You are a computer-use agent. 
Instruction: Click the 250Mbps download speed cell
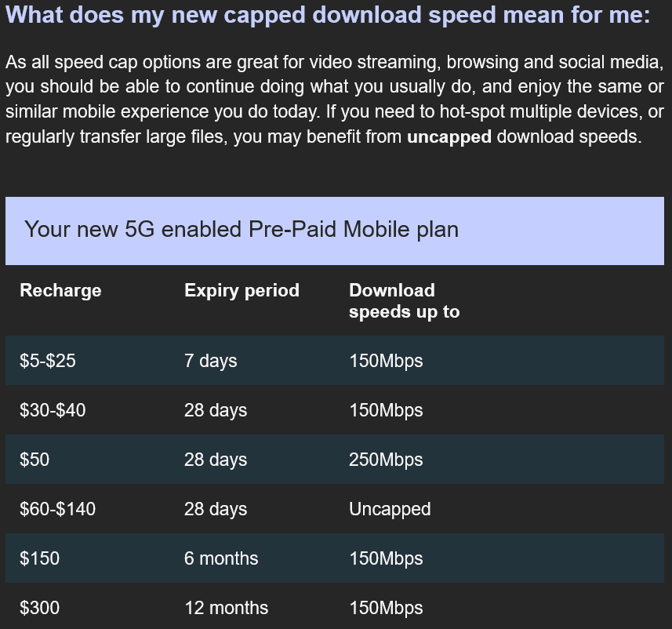pos(386,460)
